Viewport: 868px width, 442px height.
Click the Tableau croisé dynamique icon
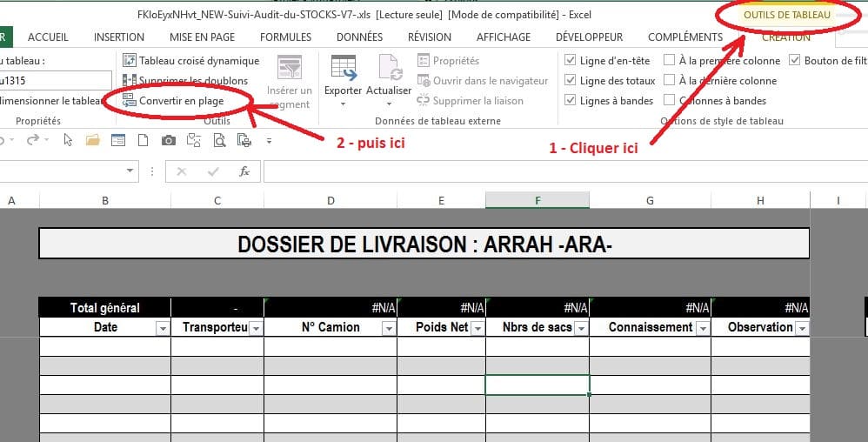tap(129, 60)
